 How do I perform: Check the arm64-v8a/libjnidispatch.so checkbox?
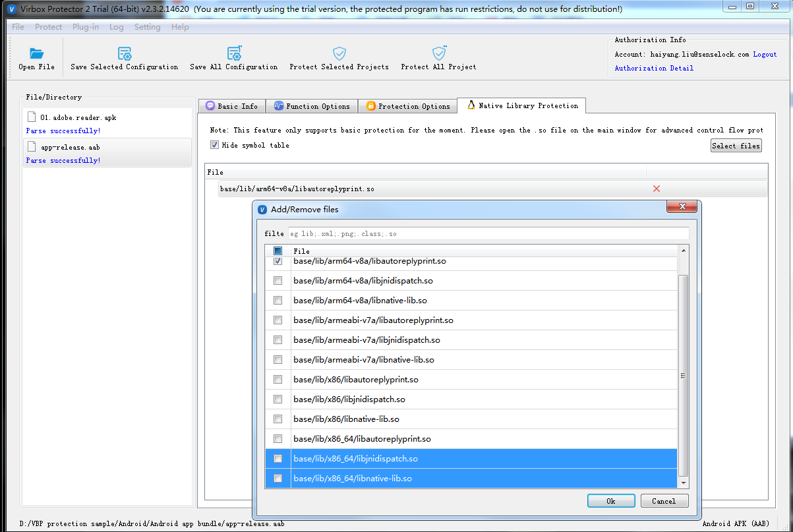pyautogui.click(x=278, y=281)
